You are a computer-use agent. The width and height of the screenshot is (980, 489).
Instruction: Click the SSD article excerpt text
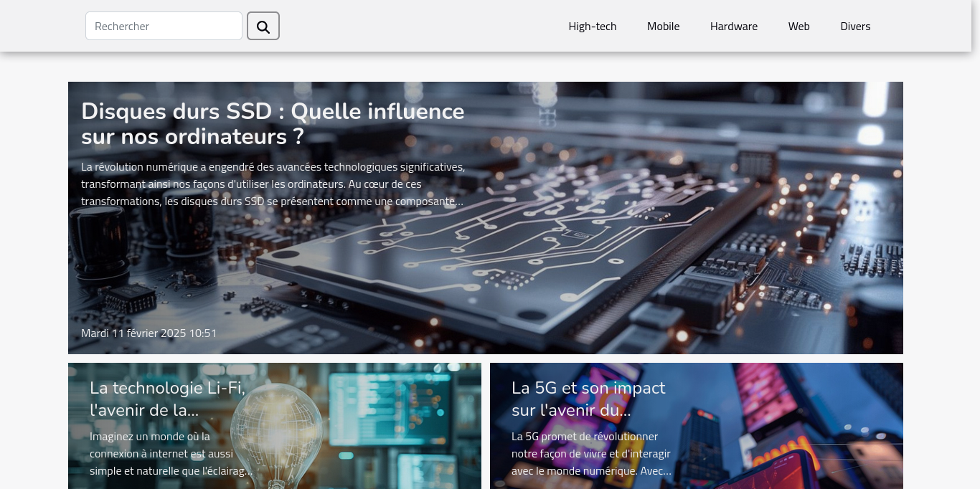(273, 184)
